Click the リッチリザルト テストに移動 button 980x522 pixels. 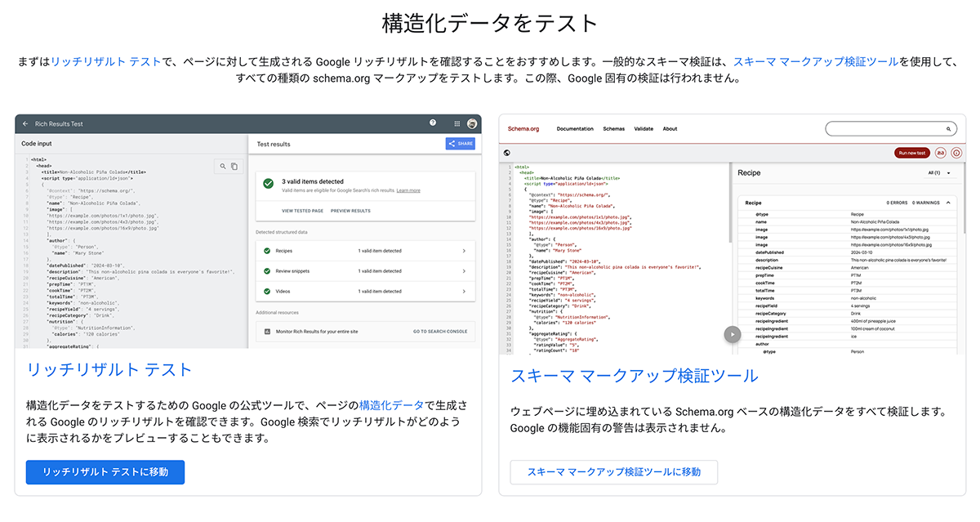click(105, 472)
